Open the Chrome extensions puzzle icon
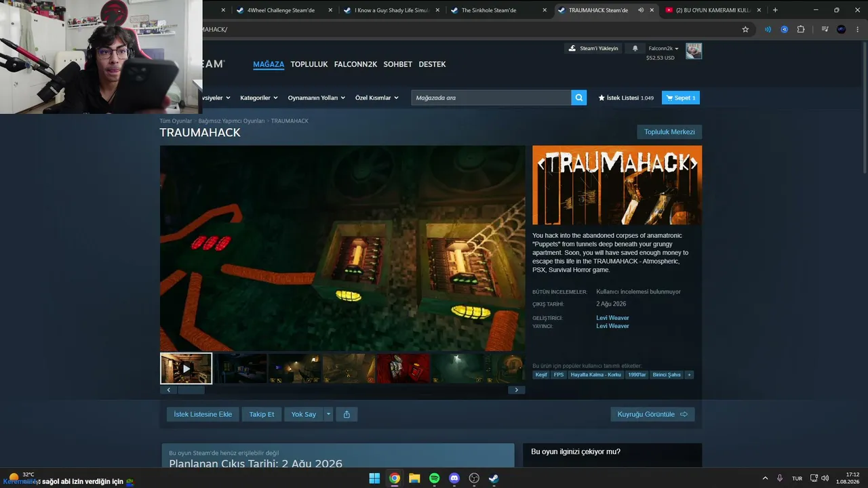The image size is (868, 488). point(801,29)
